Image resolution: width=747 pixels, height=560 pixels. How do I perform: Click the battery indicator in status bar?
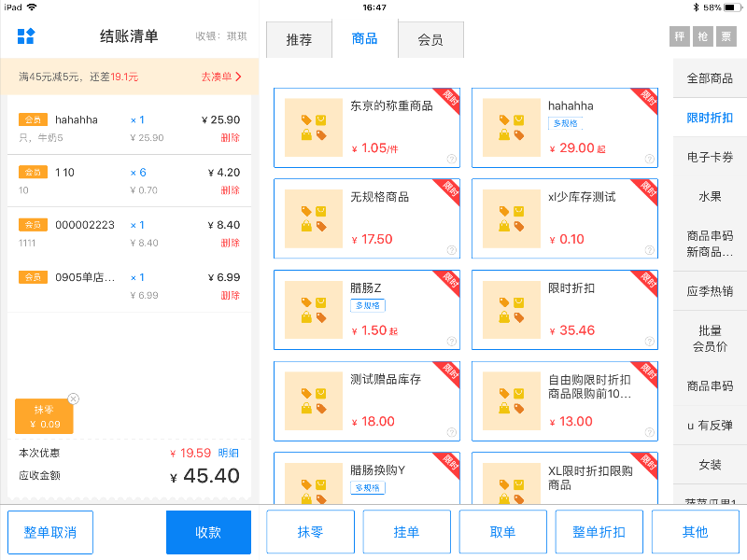(x=731, y=7)
